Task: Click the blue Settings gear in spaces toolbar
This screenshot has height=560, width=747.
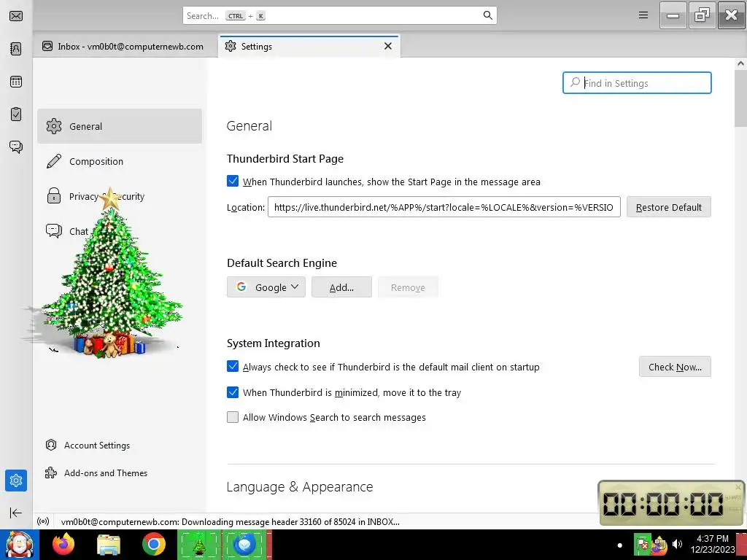Action: 16,481
